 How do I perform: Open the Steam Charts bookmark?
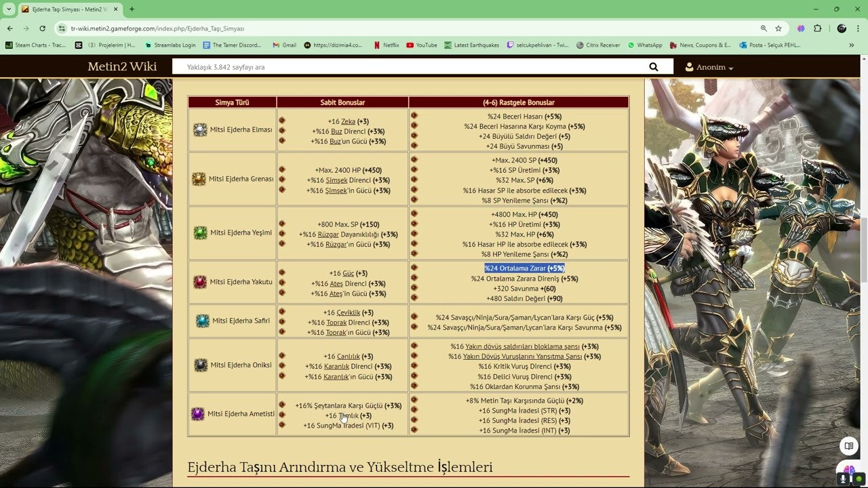coord(36,45)
